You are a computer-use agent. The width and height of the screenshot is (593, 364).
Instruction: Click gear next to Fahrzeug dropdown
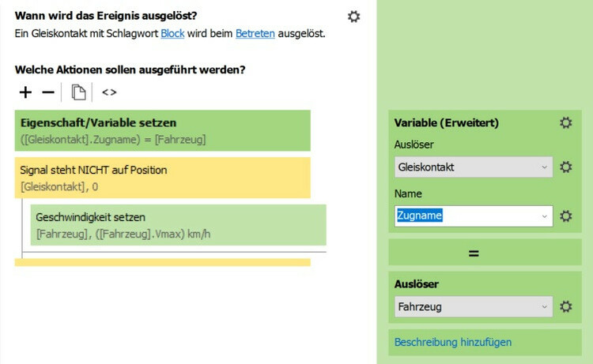click(x=565, y=306)
